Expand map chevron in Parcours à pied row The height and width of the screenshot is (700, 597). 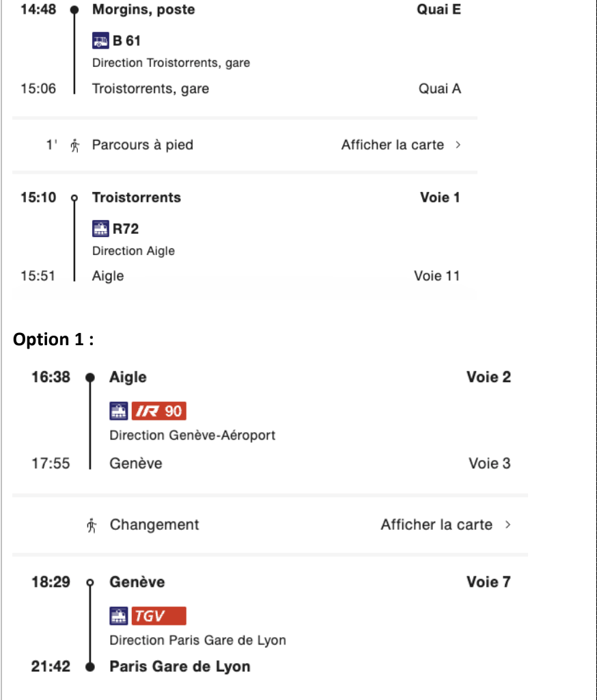pos(458,145)
